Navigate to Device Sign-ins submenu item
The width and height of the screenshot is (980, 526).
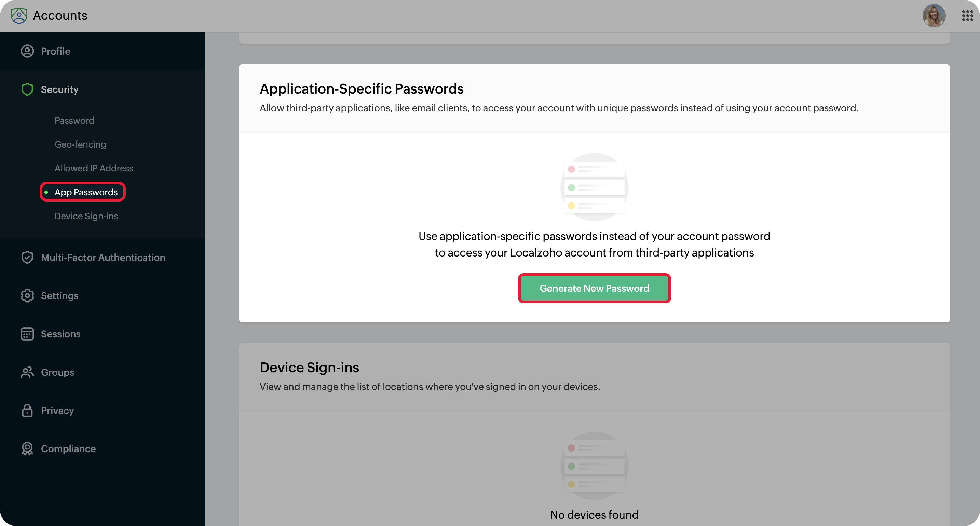tap(86, 216)
